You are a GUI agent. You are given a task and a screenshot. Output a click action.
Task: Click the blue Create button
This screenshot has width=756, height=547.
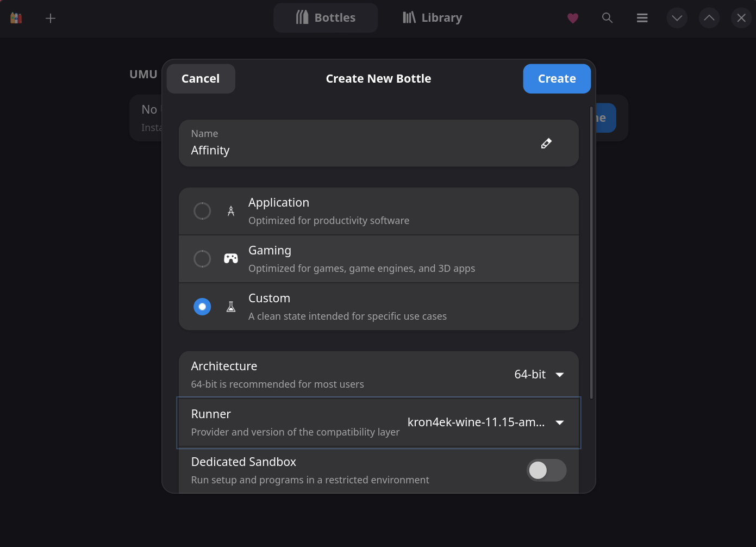tap(557, 79)
